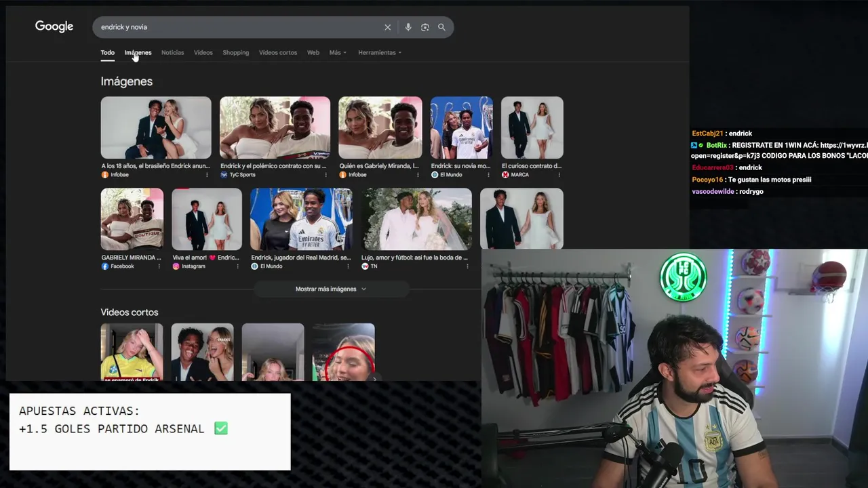The height and width of the screenshot is (488, 868).
Task: Open 'Quién es Gabriely Miranda' caption link
Action: pyautogui.click(x=379, y=166)
